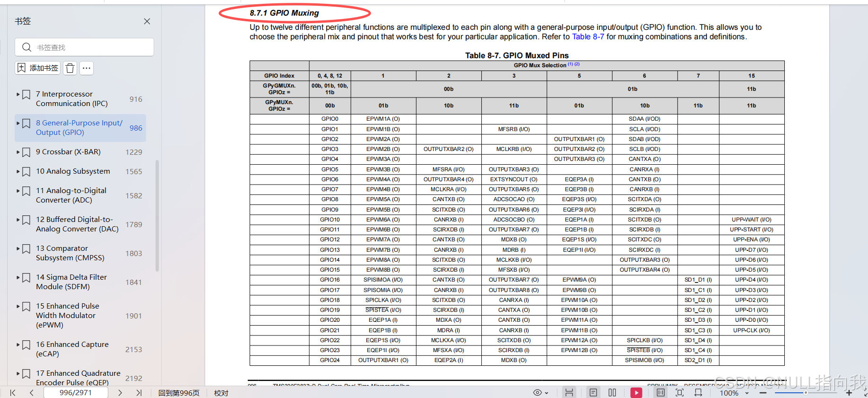The width and height of the screenshot is (868, 398).
Task: Click bookmark icon for 9 Crossbar (X-BAR)
Action: [26, 152]
